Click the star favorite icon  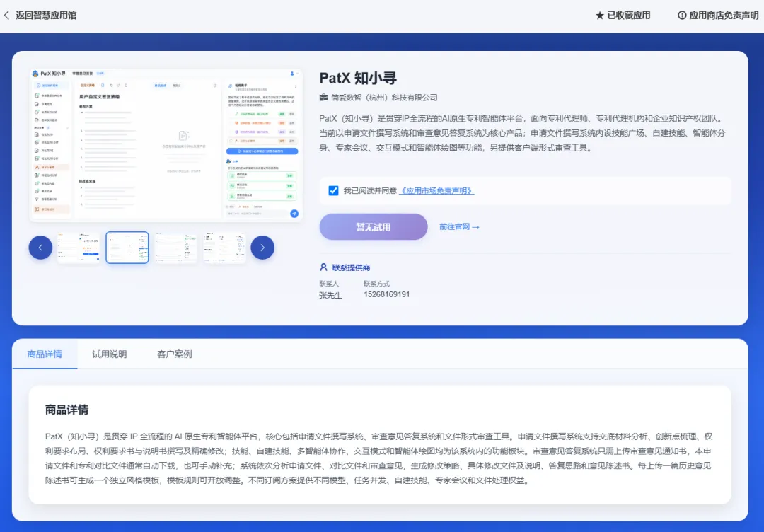click(x=600, y=16)
